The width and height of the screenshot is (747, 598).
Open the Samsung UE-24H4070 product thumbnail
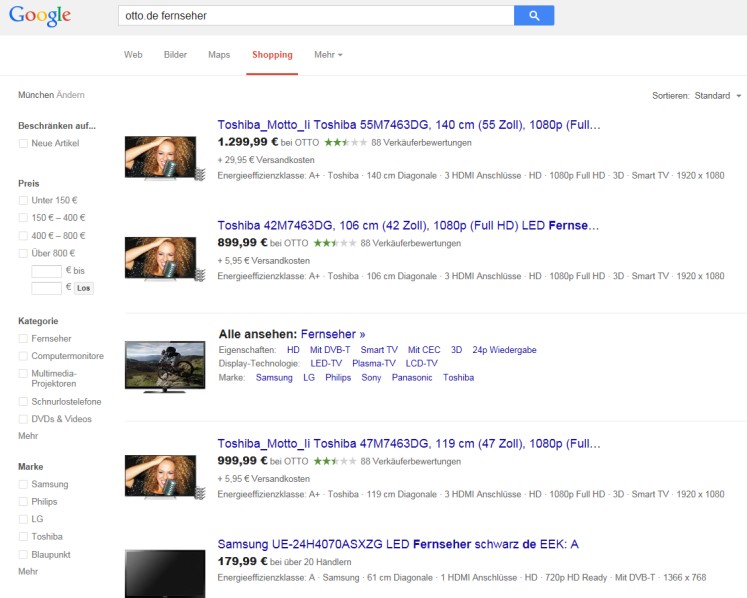point(160,573)
